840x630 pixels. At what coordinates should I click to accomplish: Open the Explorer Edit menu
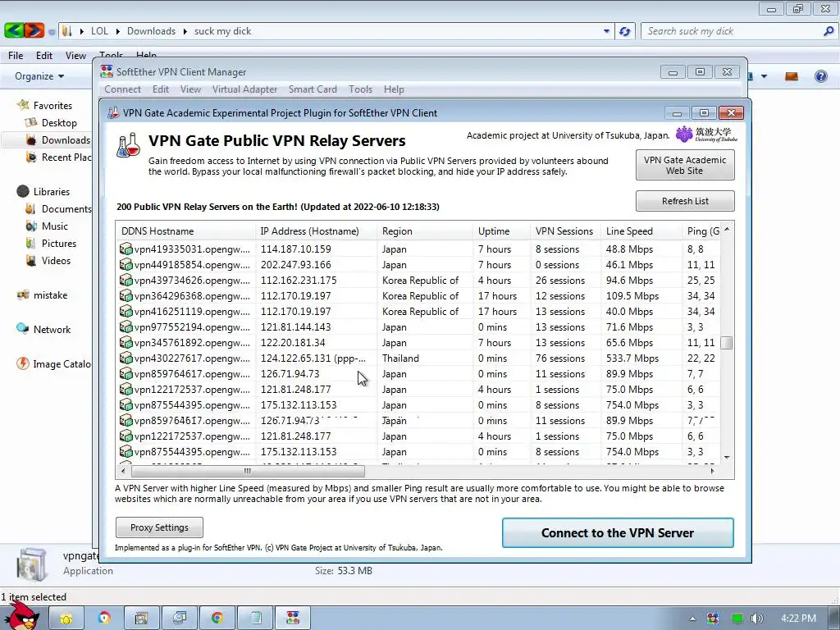click(44, 55)
